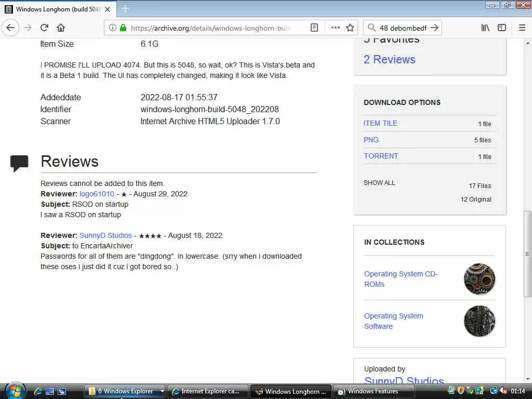Go to the browser home page
Image resolution: width=532 pixels, height=399 pixels.
coord(61,28)
